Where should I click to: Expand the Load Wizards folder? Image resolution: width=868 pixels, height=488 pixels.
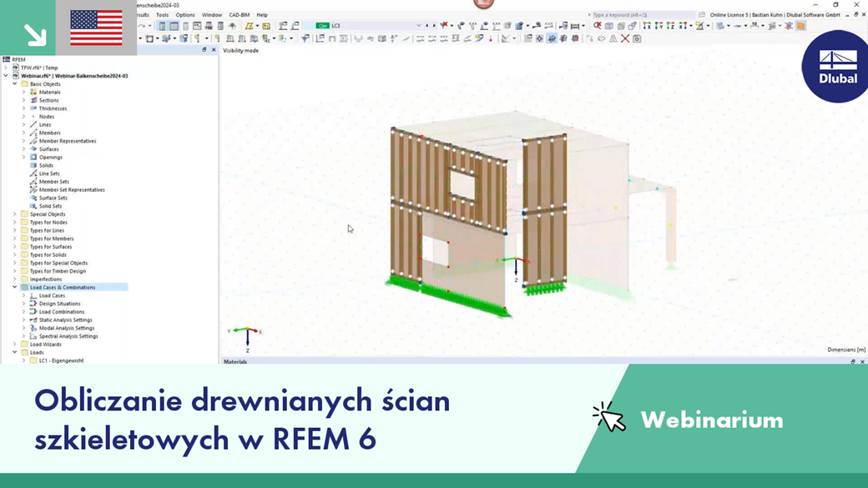pos(15,345)
